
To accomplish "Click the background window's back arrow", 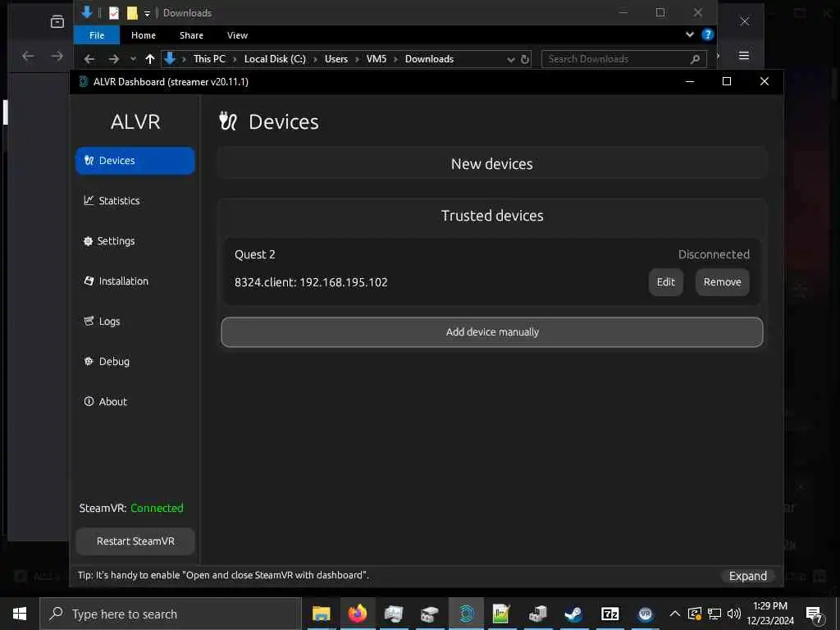I will click(28, 56).
